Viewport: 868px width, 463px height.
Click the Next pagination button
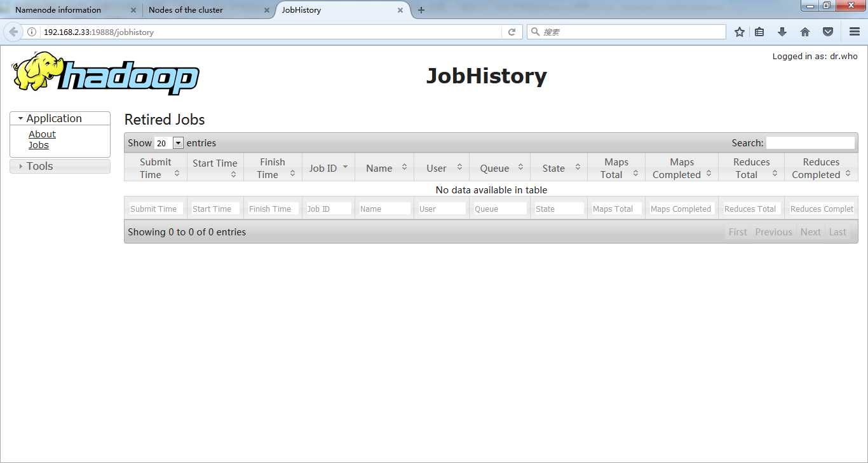(810, 232)
